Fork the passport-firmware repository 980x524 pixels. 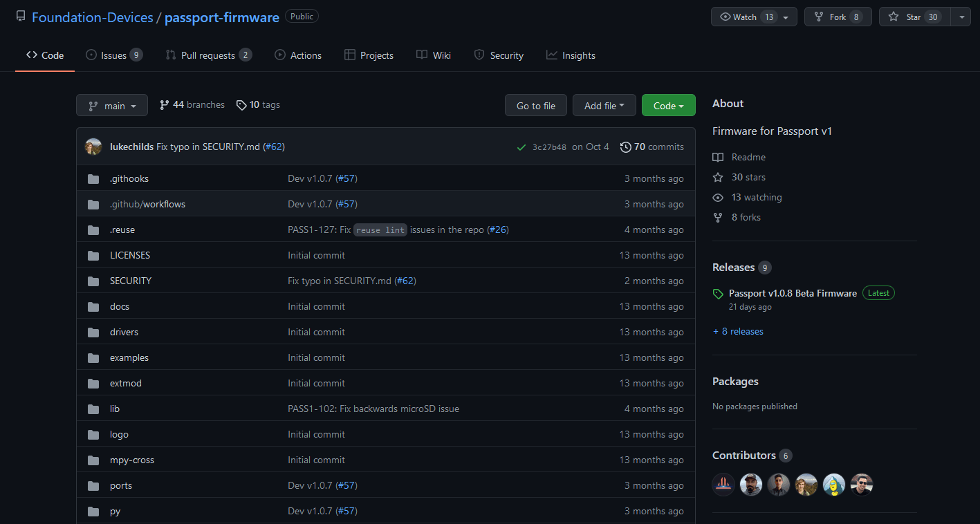(838, 17)
